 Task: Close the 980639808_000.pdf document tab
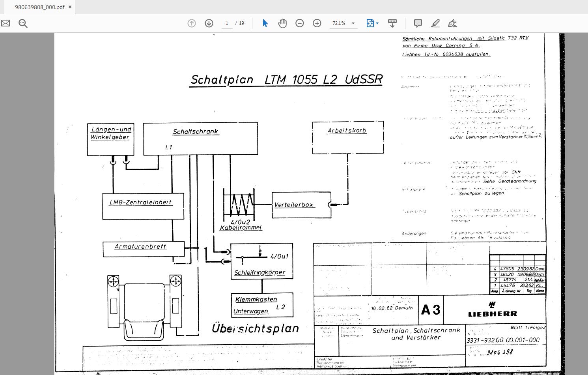click(x=70, y=7)
